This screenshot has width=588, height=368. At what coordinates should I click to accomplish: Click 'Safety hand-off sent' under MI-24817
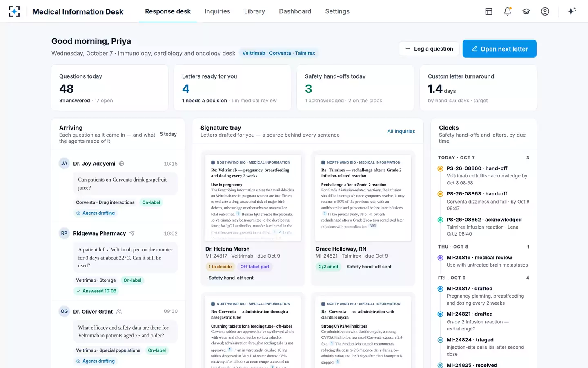click(x=231, y=278)
